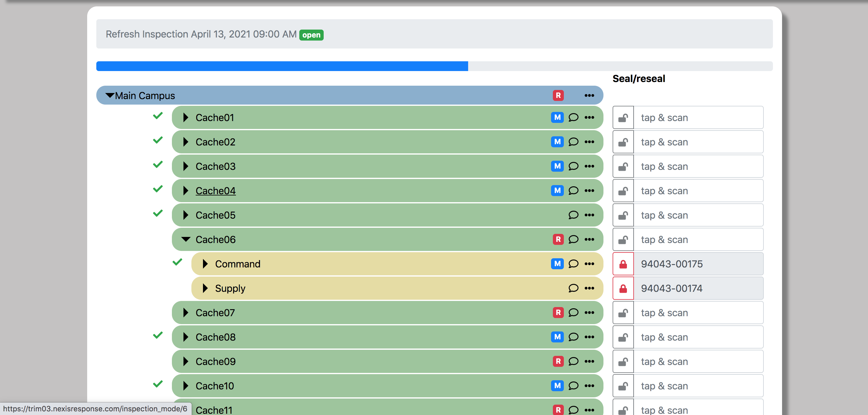Open comment bubble for Supply
The width and height of the screenshot is (868, 415).
[x=573, y=288]
